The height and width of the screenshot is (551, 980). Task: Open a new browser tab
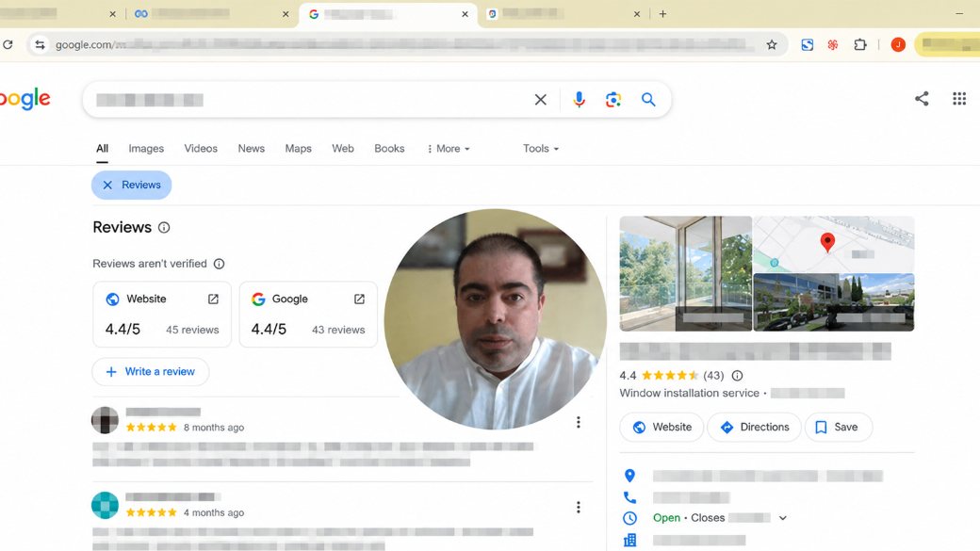pyautogui.click(x=662, y=14)
